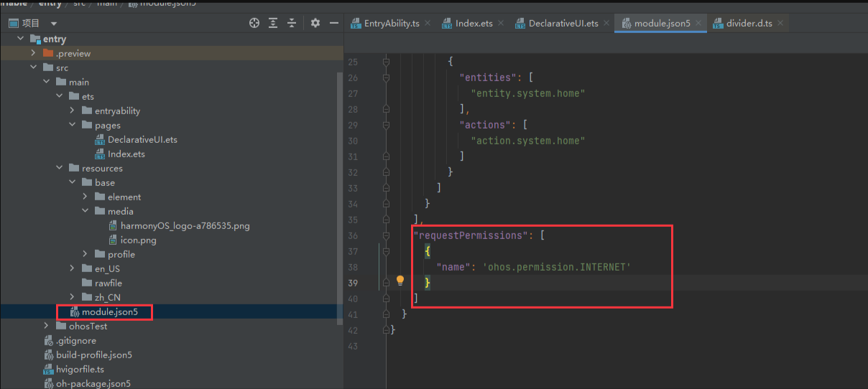
Task: Click the orange .preview folder icon
Action: pos(48,53)
